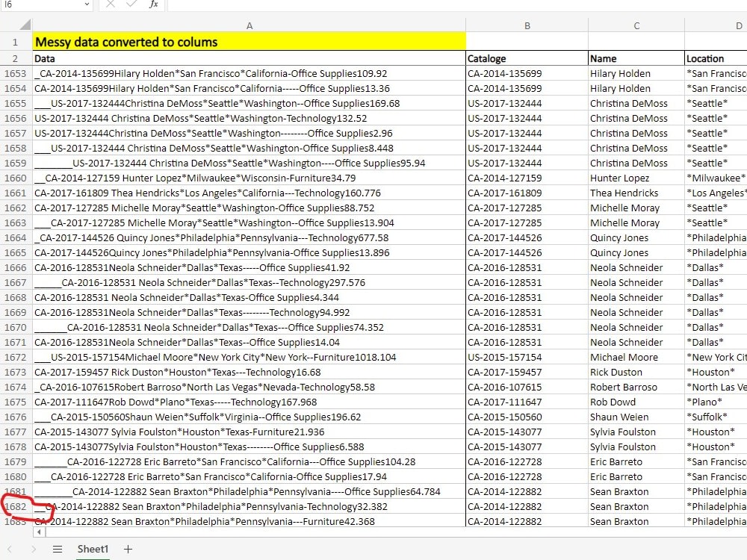Select column A header
Viewport: 747px width, 560px height.
point(249,25)
